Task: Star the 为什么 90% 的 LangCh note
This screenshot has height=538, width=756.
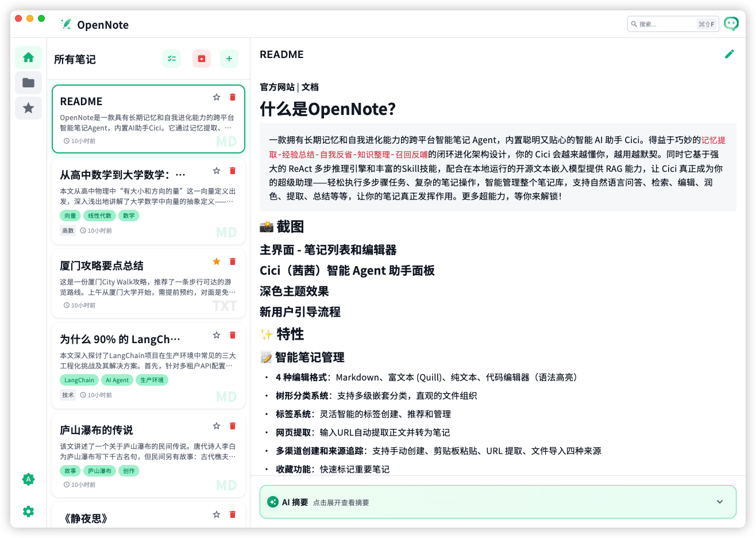Action: click(x=217, y=335)
